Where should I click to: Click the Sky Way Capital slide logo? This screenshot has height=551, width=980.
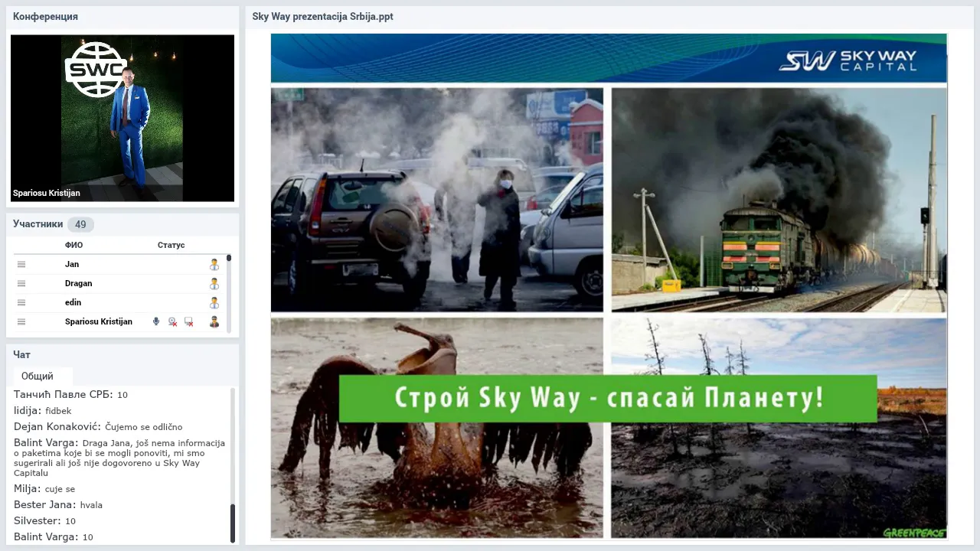click(848, 60)
